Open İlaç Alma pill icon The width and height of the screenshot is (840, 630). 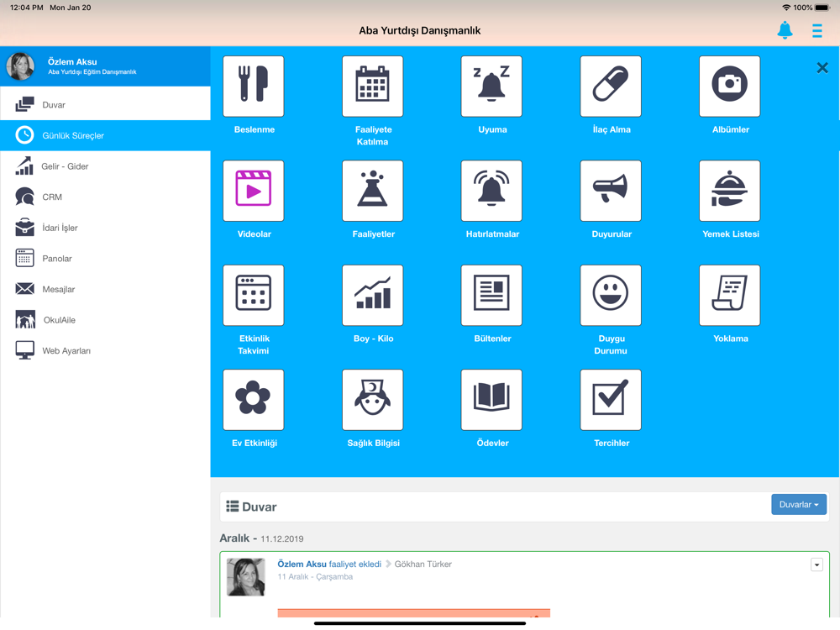coord(610,87)
